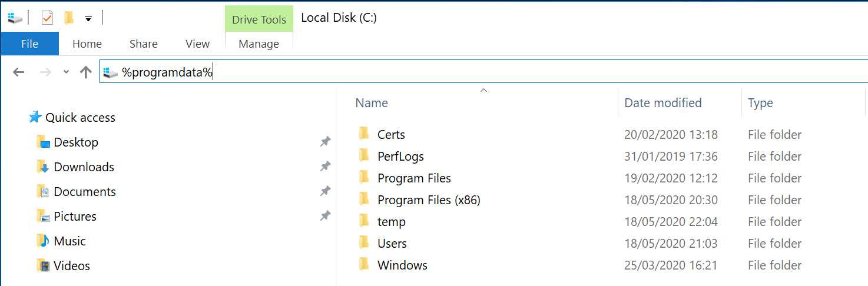Toggle the pin beside Downloads

coord(325,167)
